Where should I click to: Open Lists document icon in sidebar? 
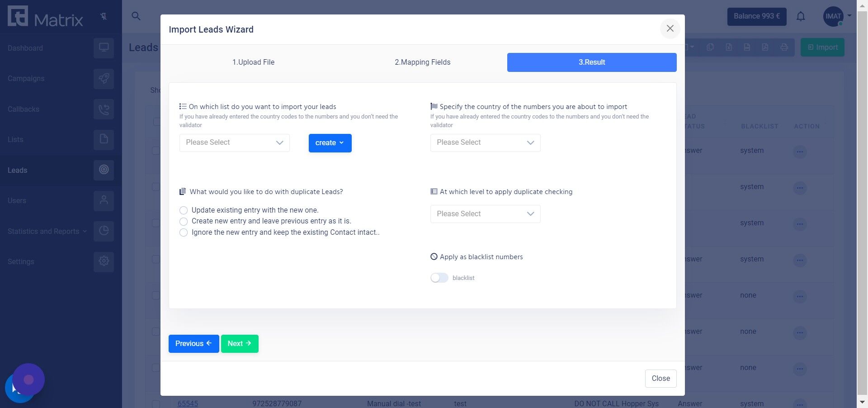pyautogui.click(x=104, y=139)
